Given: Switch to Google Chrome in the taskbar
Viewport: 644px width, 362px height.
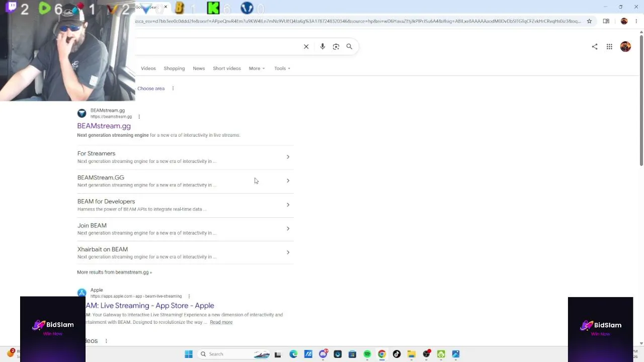Looking at the screenshot, I should click(382, 354).
